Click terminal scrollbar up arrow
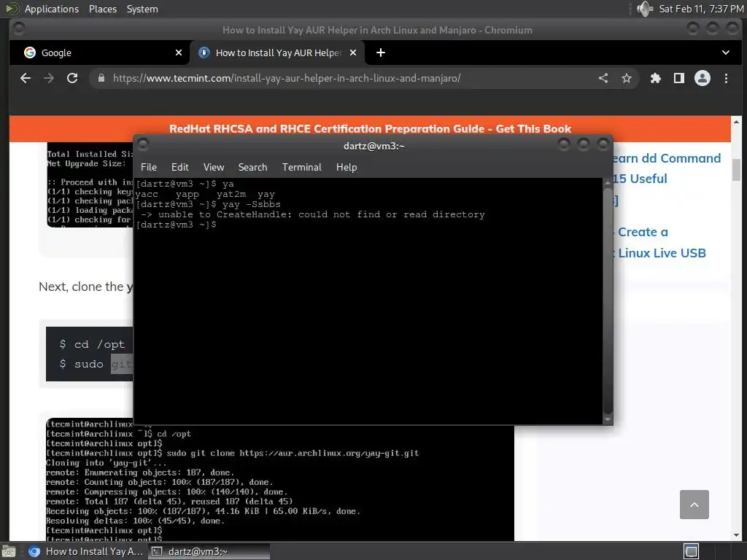The height and width of the screenshot is (560, 747). click(608, 182)
